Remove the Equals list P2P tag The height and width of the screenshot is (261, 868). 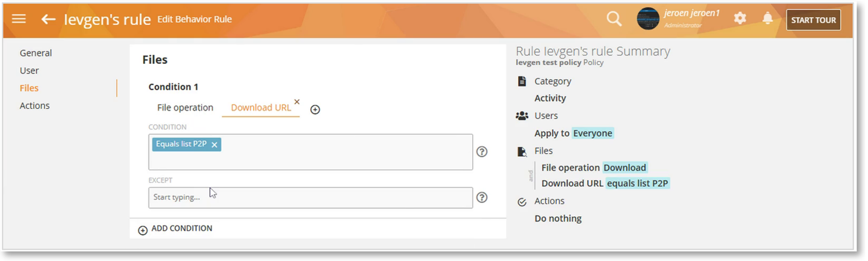click(214, 145)
